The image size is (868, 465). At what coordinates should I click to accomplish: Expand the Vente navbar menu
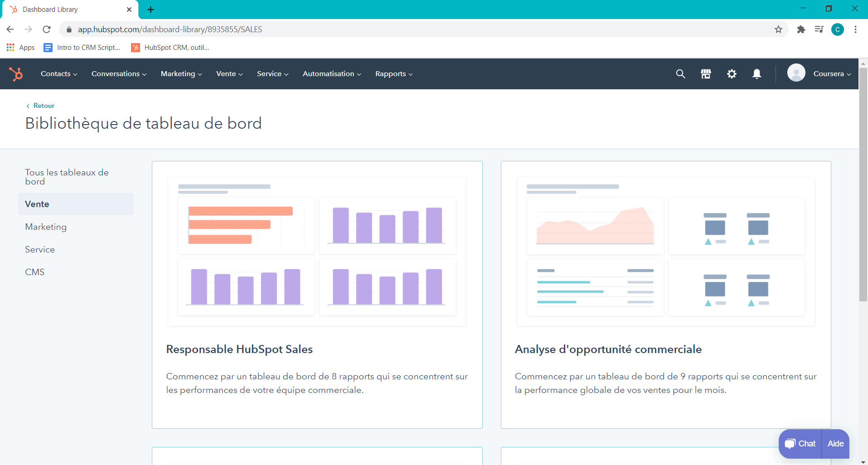(x=229, y=73)
